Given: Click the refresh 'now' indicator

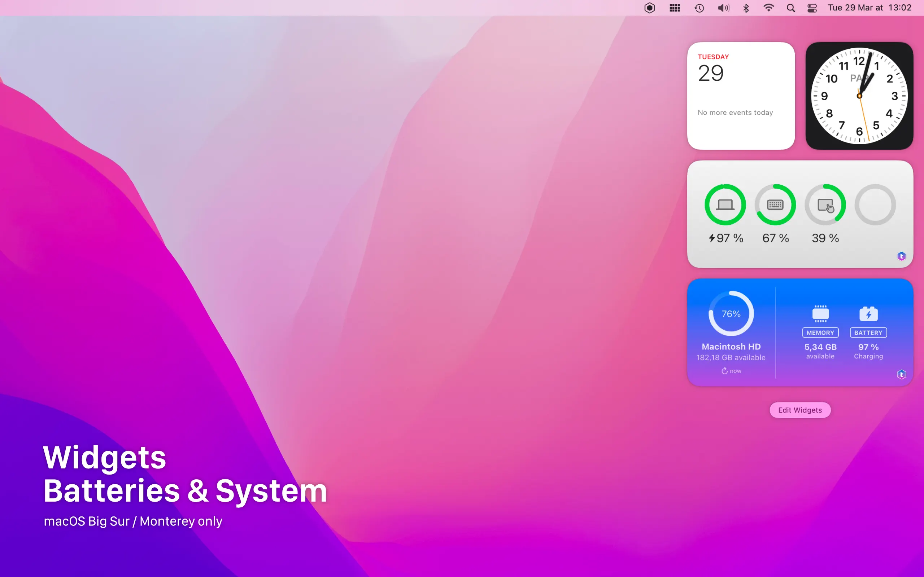Looking at the screenshot, I should 731,371.
